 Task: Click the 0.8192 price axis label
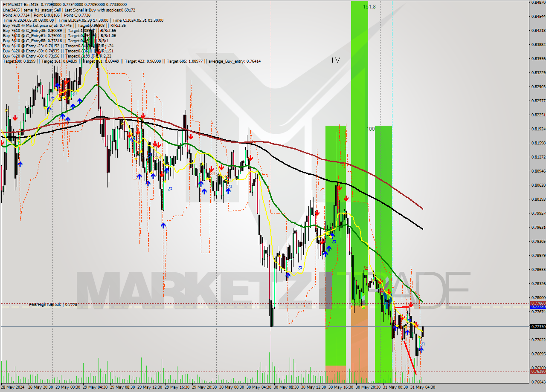point(538,129)
